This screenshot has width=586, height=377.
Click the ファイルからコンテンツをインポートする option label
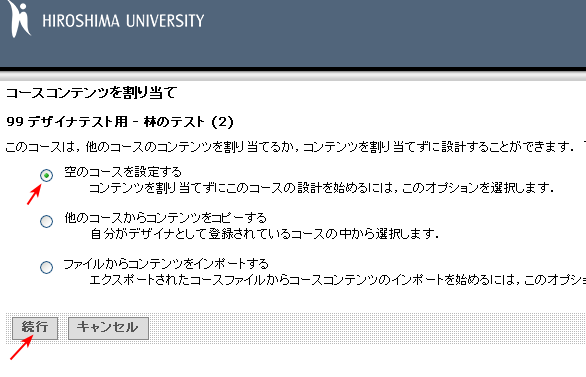166,264
